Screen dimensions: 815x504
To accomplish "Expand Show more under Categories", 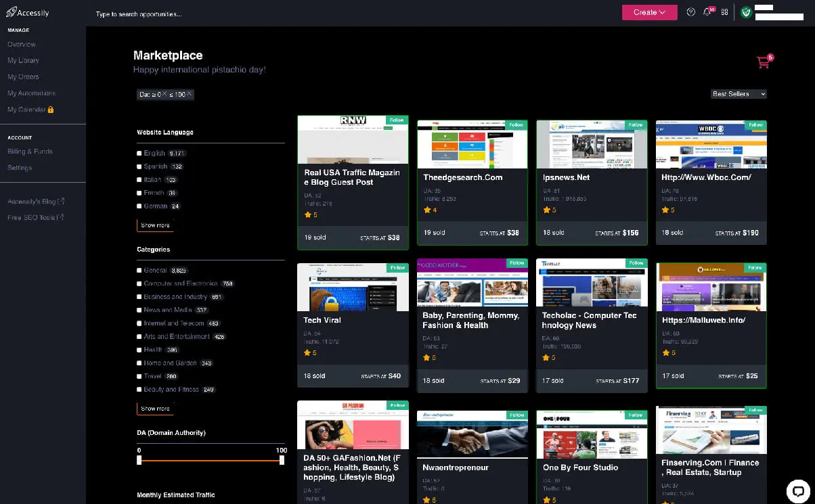I will pos(155,409).
